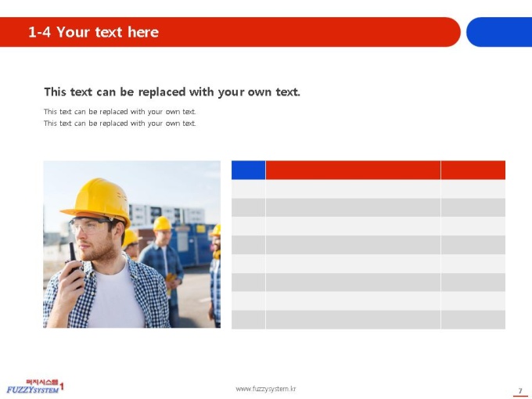Open the www.fuzzysystem.kr link

tap(266, 389)
